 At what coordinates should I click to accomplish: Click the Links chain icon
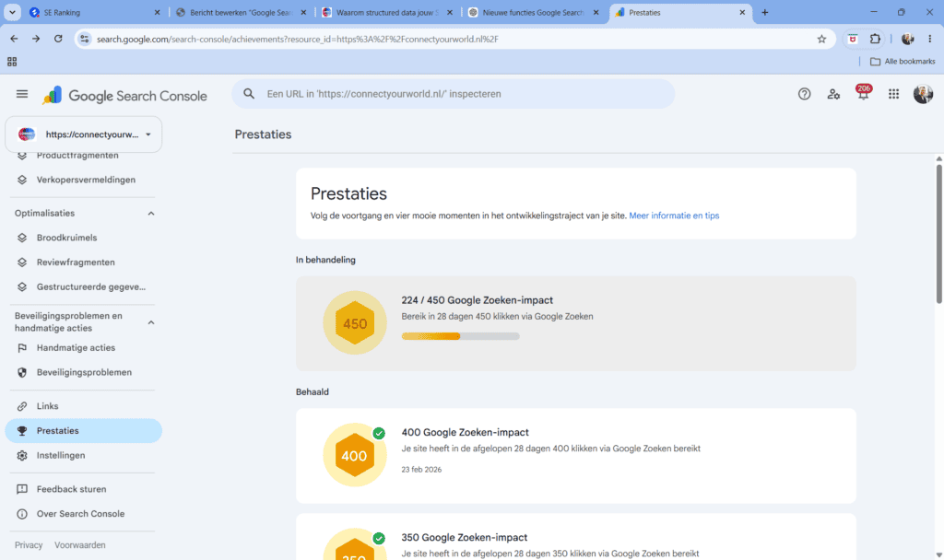[22, 406]
